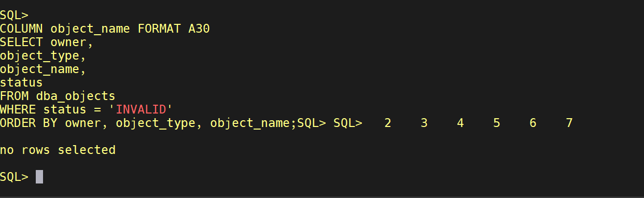Click line number 2 in the echo
The image size is (644, 198).
pyautogui.click(x=388, y=123)
